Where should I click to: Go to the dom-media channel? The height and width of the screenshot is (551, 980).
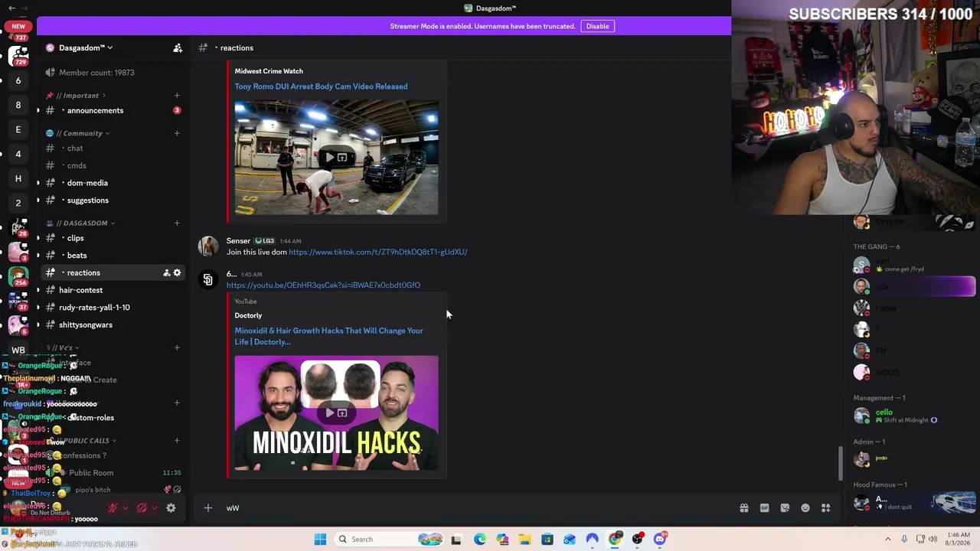(x=113, y=183)
